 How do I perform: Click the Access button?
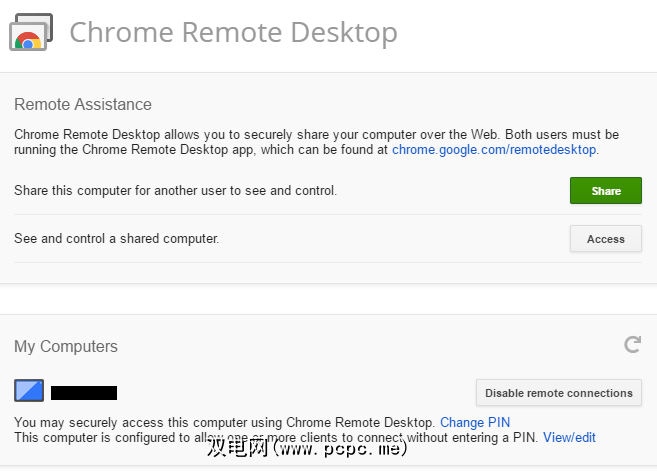[605, 239]
